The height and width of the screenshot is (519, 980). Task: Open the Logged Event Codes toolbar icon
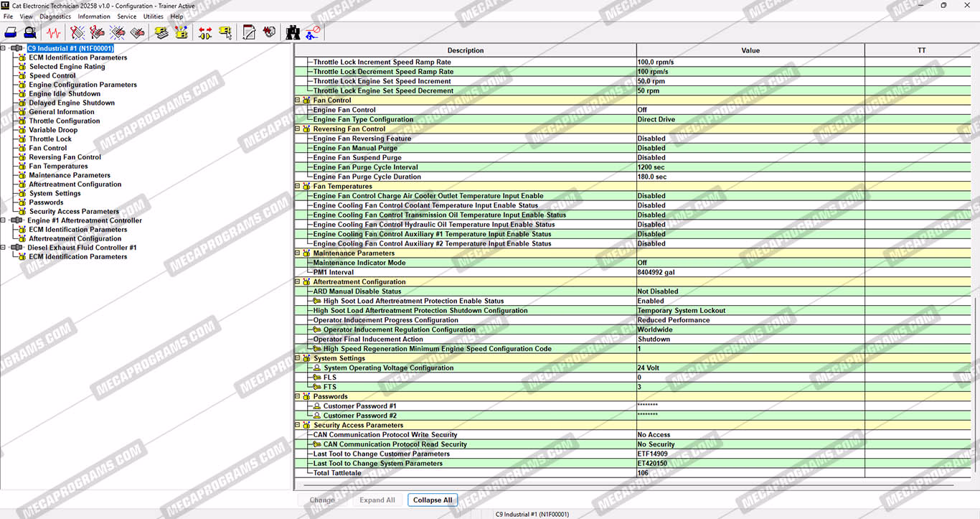click(x=138, y=32)
